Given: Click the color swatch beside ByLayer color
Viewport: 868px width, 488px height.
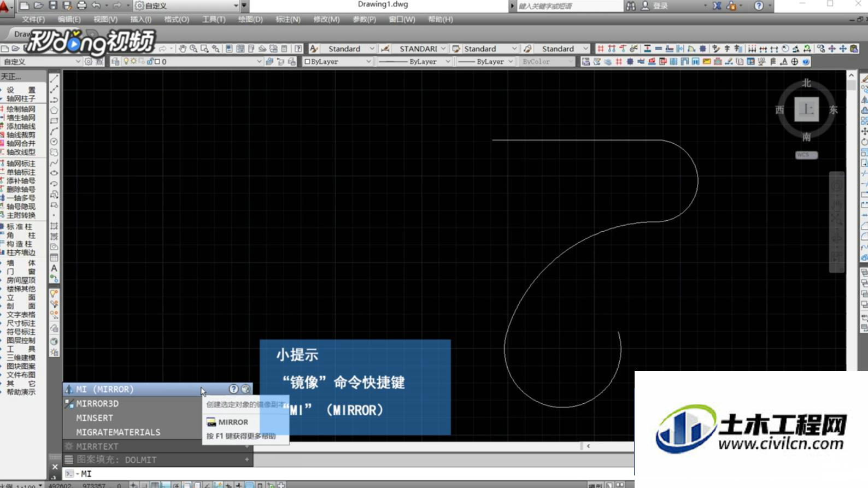Looking at the screenshot, I should click(307, 62).
